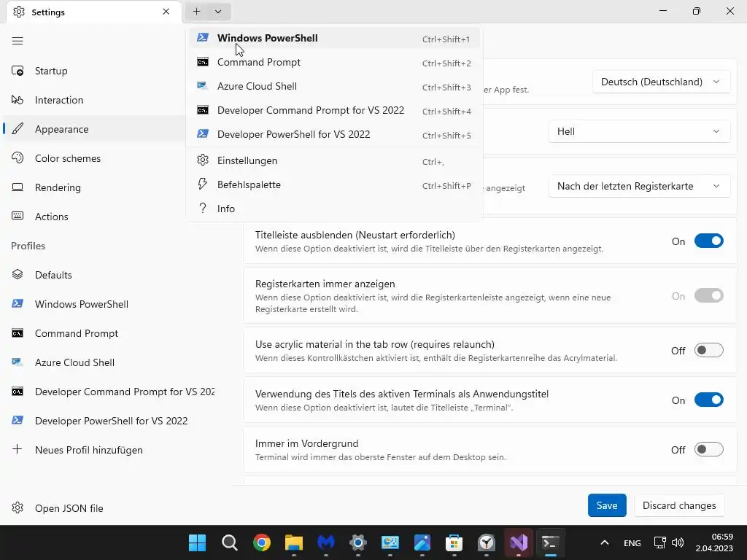This screenshot has height=560, width=747.
Task: Enable acrylic material in tab row
Action: click(x=708, y=351)
